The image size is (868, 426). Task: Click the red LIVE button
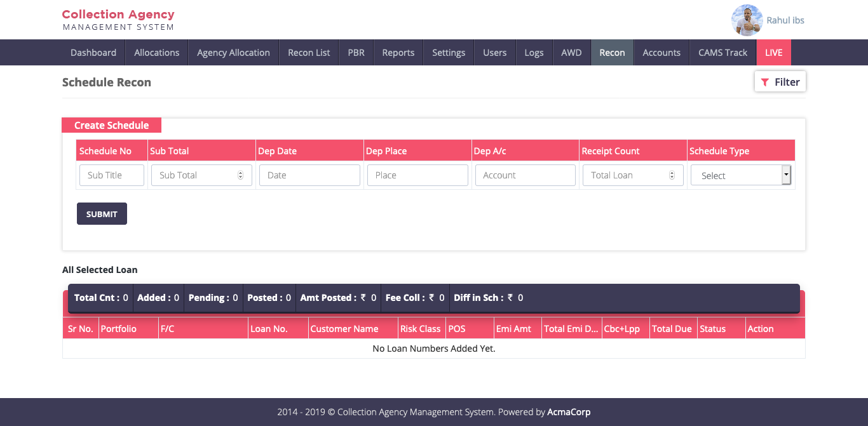tap(773, 53)
